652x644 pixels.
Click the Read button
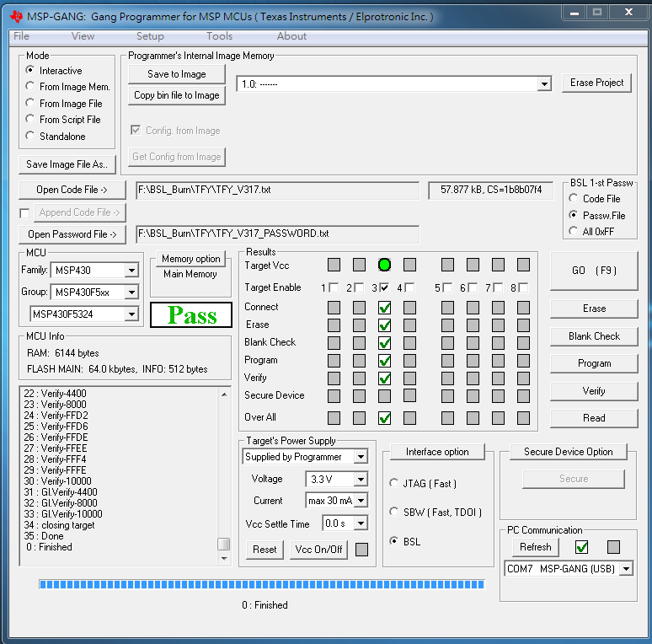coord(594,418)
